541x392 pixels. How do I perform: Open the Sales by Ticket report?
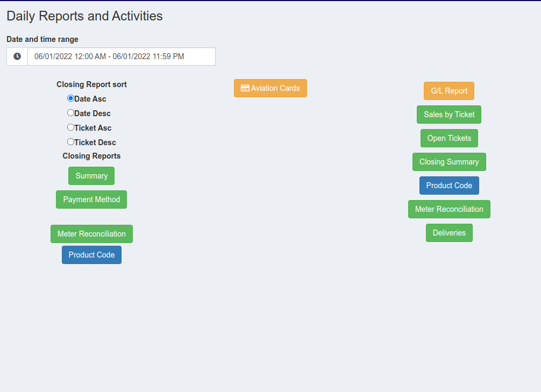[x=449, y=115]
